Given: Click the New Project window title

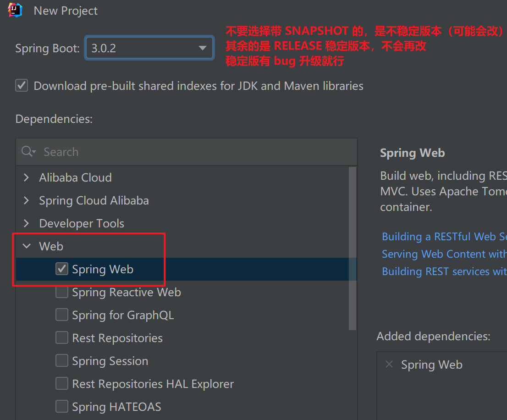Looking at the screenshot, I should click(66, 11).
